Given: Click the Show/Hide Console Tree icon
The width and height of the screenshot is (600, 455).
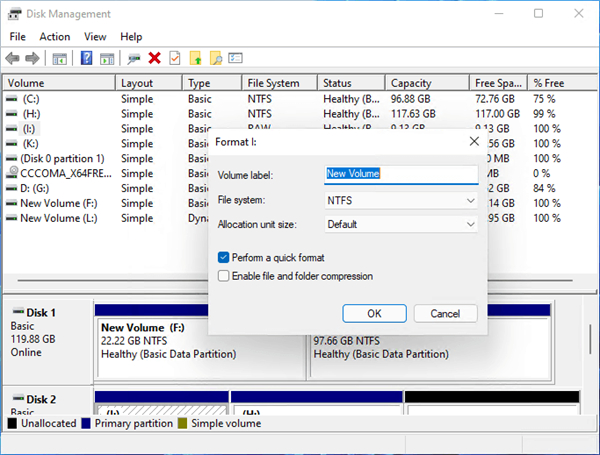Looking at the screenshot, I should tap(60, 59).
